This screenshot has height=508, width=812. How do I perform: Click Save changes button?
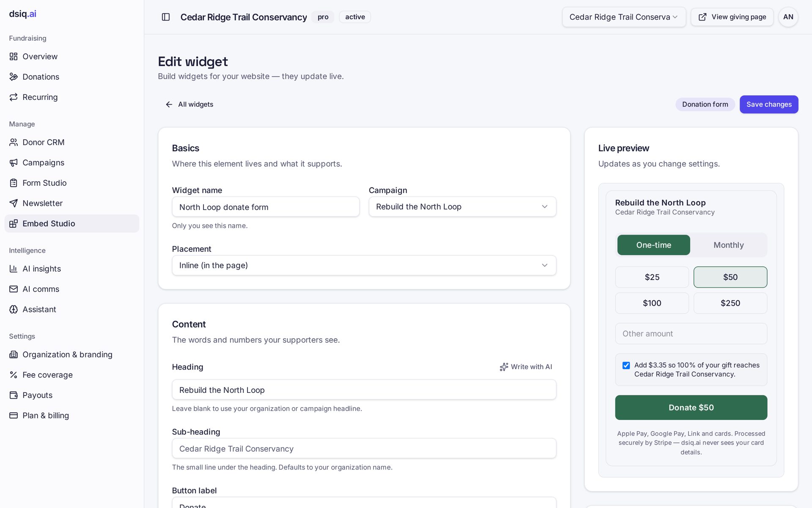pyautogui.click(x=768, y=105)
